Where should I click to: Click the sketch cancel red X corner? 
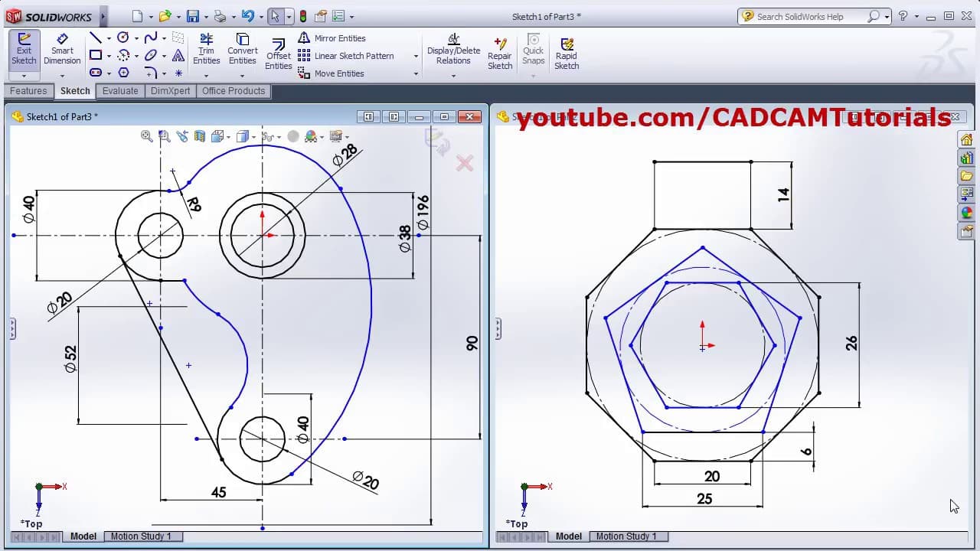465,163
